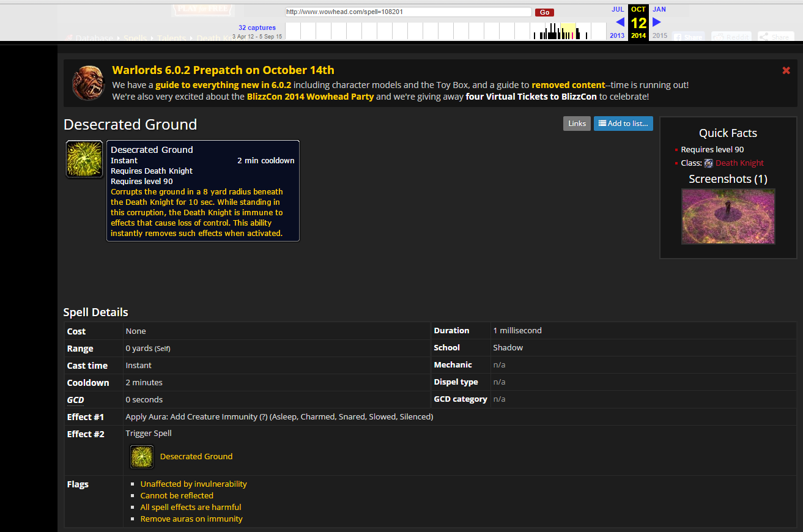This screenshot has height=532, width=803.
Task: Open the BlizzCon 2014 Wowhead Party link
Action: pos(310,97)
